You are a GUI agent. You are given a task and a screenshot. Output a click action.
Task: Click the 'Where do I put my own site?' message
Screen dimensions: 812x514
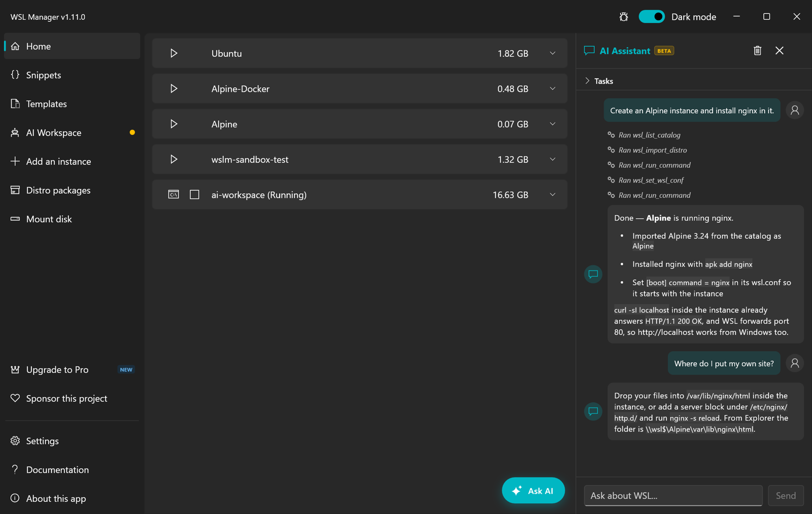click(x=724, y=363)
